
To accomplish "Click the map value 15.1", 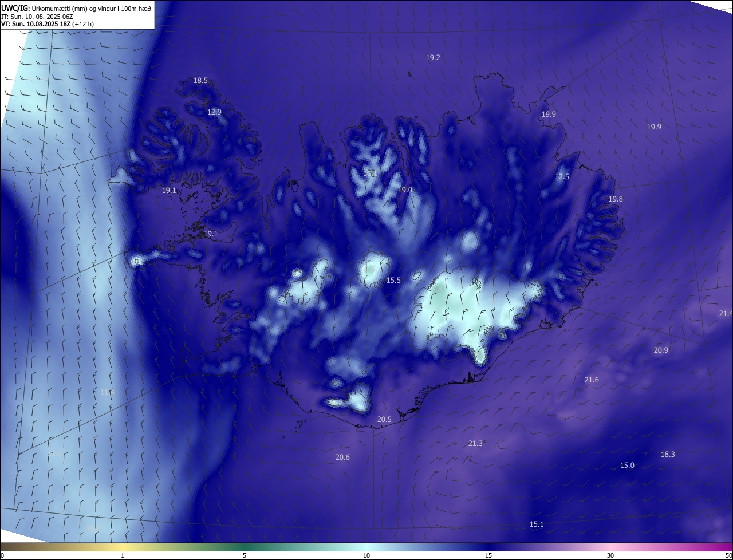I will click(x=537, y=524).
